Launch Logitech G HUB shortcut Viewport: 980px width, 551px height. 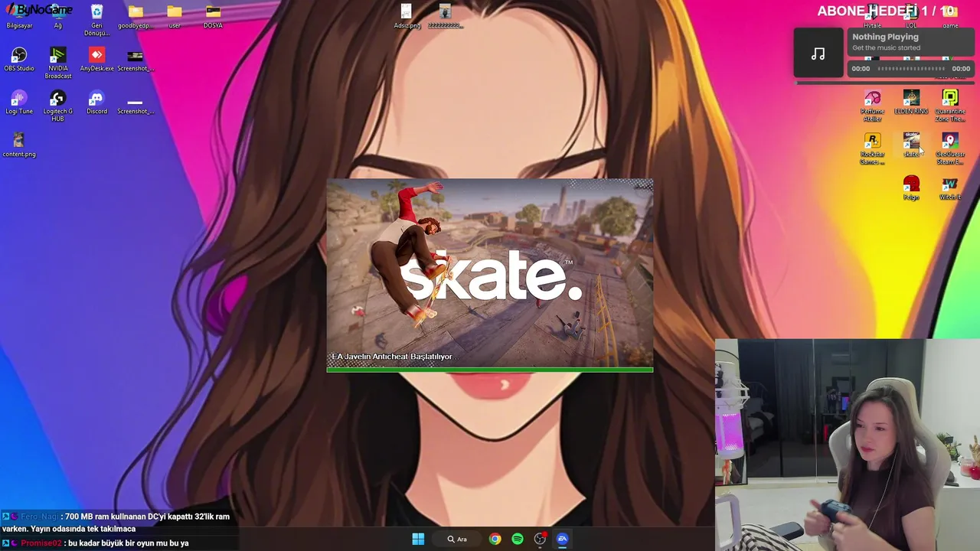(57, 106)
